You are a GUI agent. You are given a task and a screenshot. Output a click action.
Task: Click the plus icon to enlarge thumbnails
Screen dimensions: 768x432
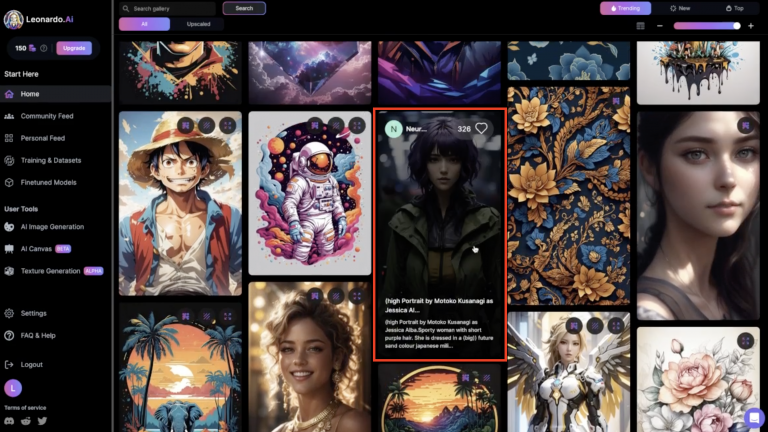(x=751, y=25)
